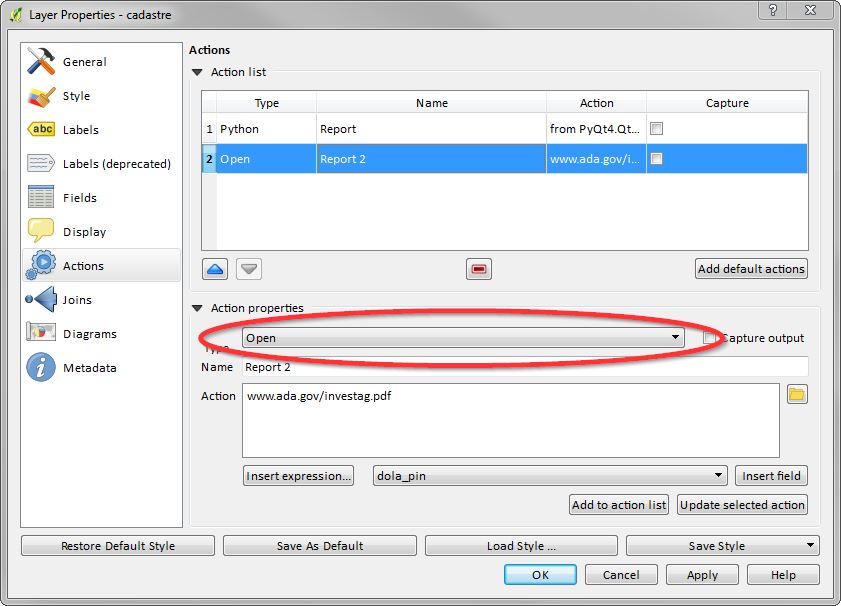This screenshot has height=606, width=841.
Task: Click the move action up arrow icon
Action: [215, 269]
